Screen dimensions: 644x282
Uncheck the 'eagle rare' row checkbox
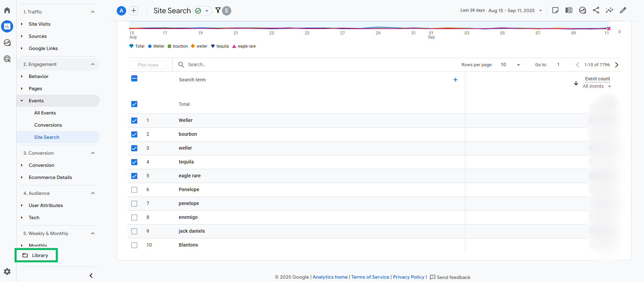(134, 176)
